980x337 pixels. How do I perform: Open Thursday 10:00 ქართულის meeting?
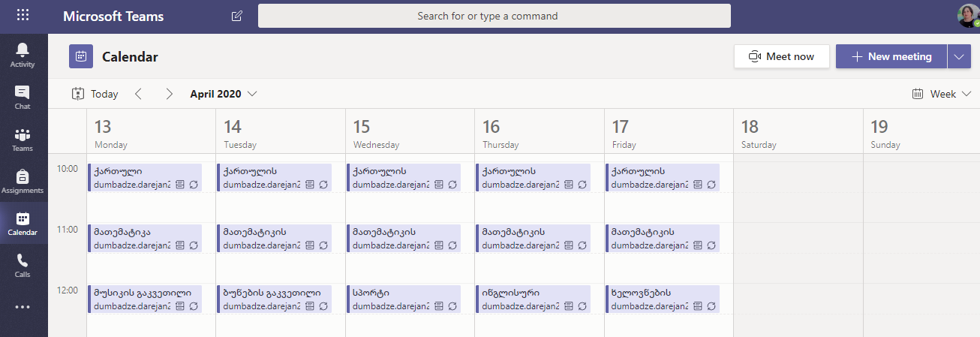533,177
